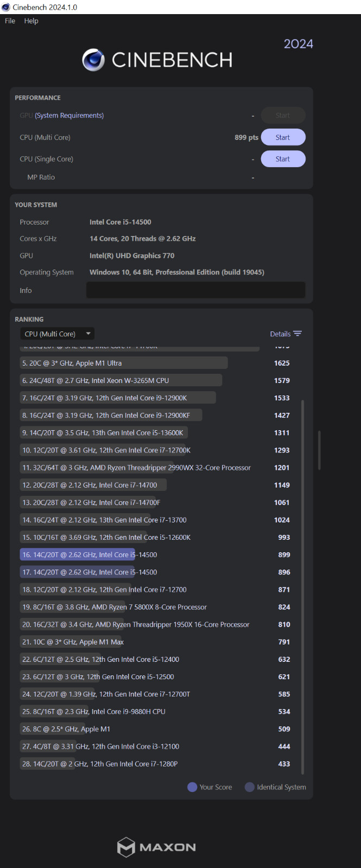Start the CPU Single Core benchmark
Screen dimensions: 361x868
(283, 159)
